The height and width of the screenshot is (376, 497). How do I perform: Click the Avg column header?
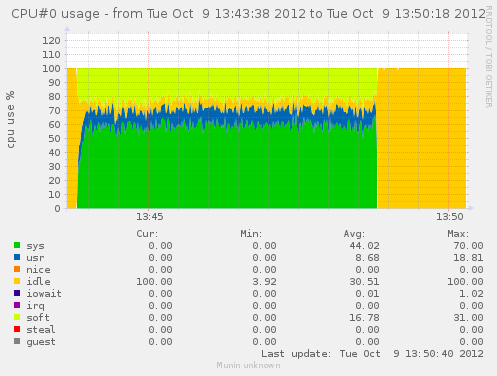pos(354,234)
